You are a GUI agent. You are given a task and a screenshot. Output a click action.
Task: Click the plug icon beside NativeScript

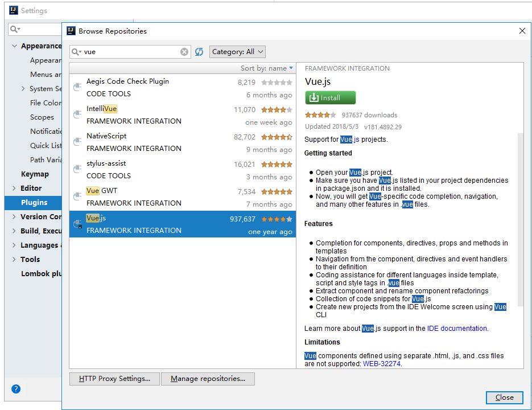tap(78, 142)
